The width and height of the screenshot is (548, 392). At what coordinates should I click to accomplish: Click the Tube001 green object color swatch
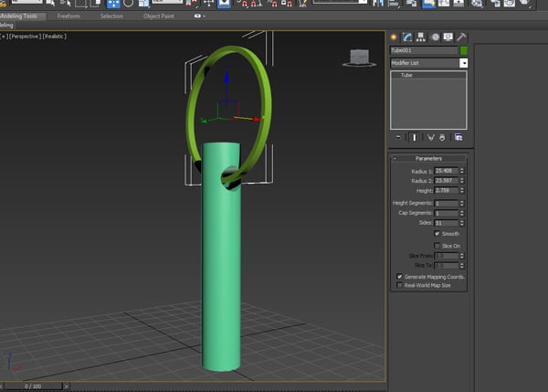[x=464, y=50]
